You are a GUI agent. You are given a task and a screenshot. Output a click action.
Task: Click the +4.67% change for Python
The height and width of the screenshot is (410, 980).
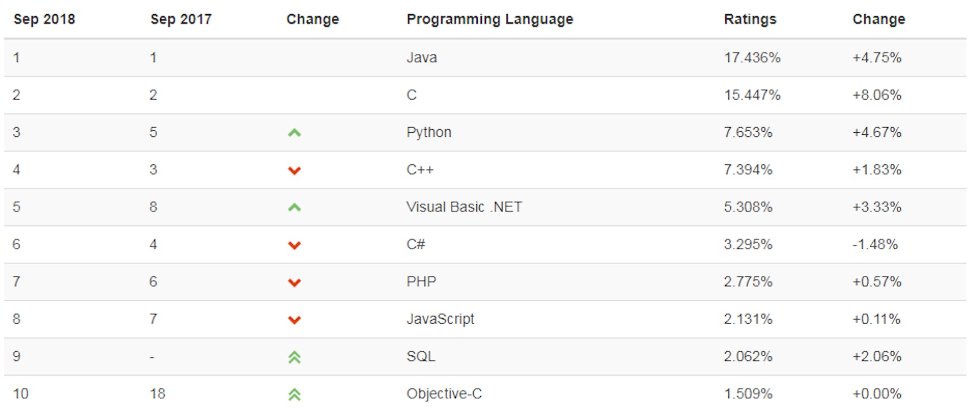click(877, 132)
